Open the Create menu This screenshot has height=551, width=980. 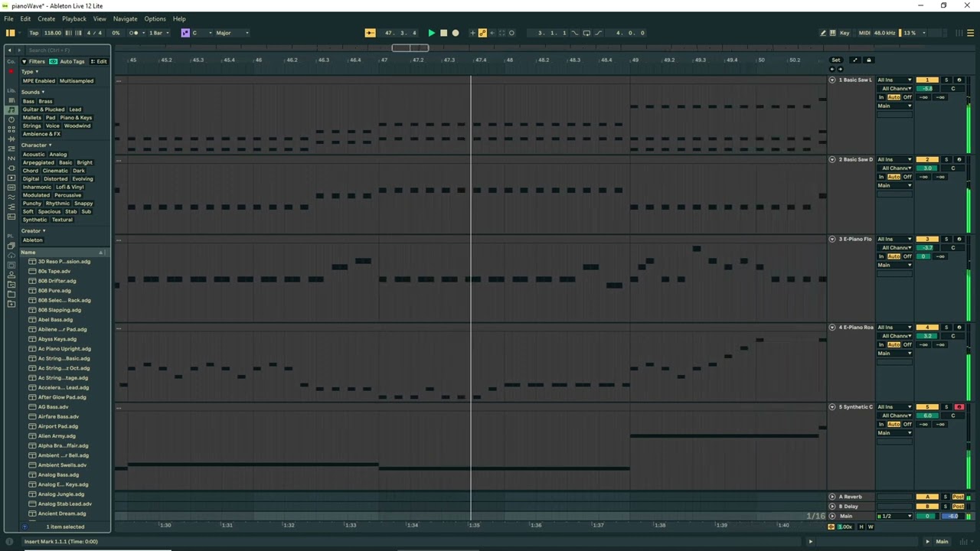[46, 18]
